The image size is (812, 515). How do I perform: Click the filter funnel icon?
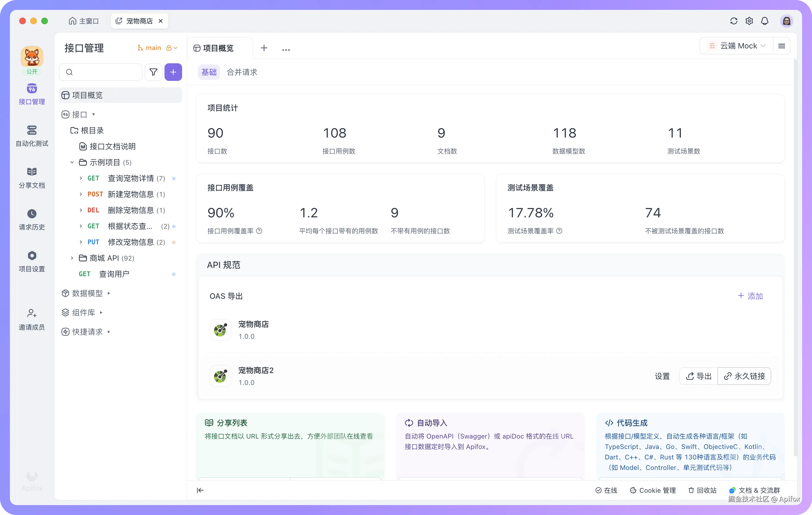pyautogui.click(x=153, y=72)
